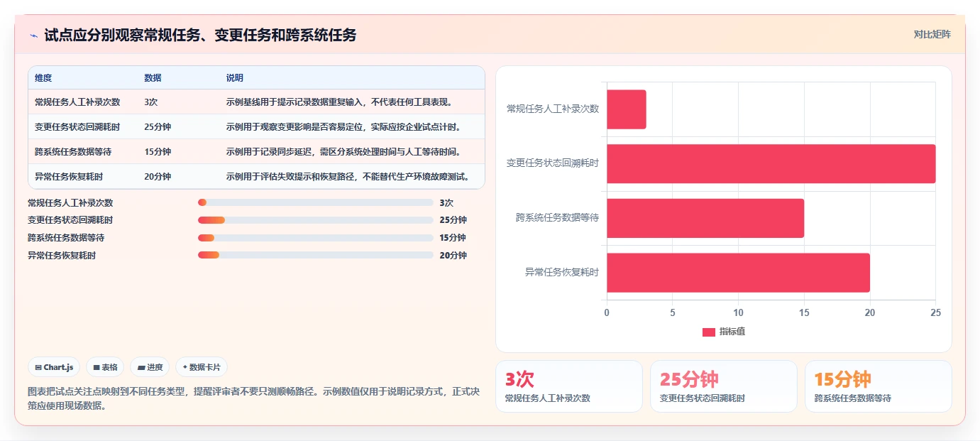
Task: Click the chart bar for 异常任务恢复耗时
Action: tap(738, 273)
